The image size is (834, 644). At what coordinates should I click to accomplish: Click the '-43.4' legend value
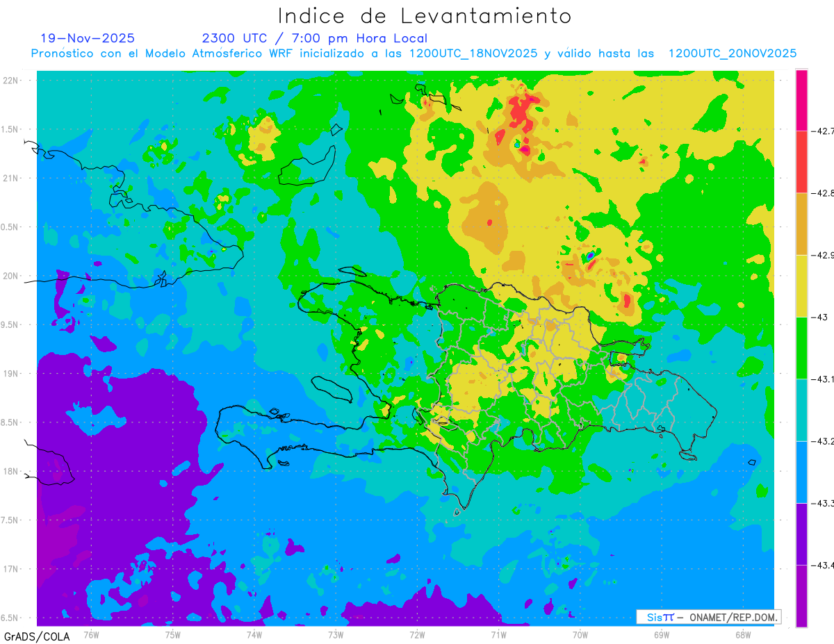pos(822,565)
